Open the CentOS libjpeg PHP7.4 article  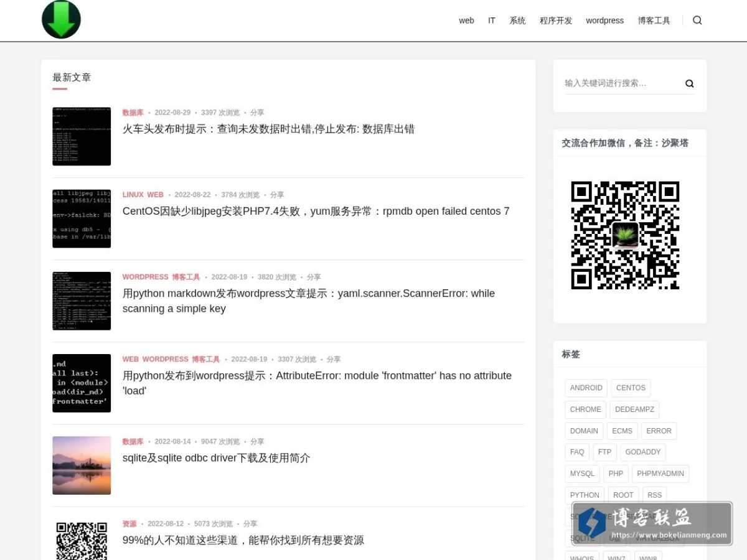316,211
